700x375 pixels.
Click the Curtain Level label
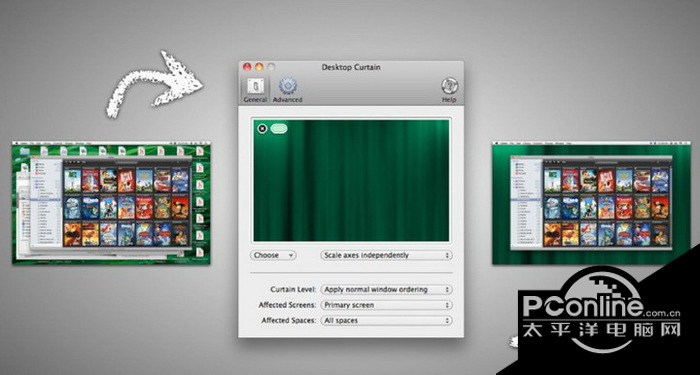coord(293,289)
